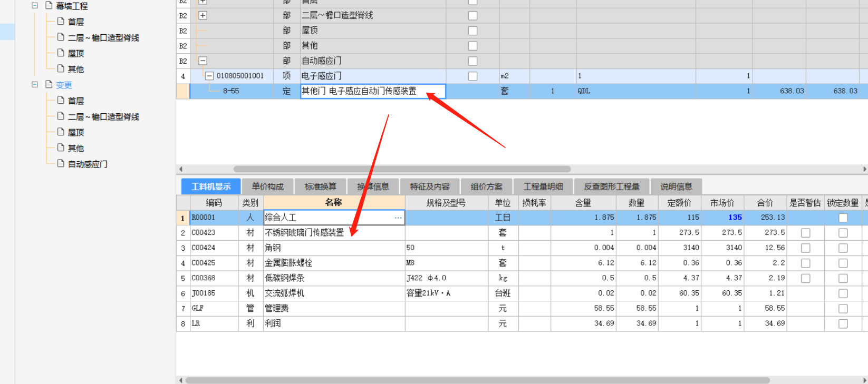Screen dimensions: 868x384
Task: Check 是否暂估 for 角钢 row
Action: point(805,248)
